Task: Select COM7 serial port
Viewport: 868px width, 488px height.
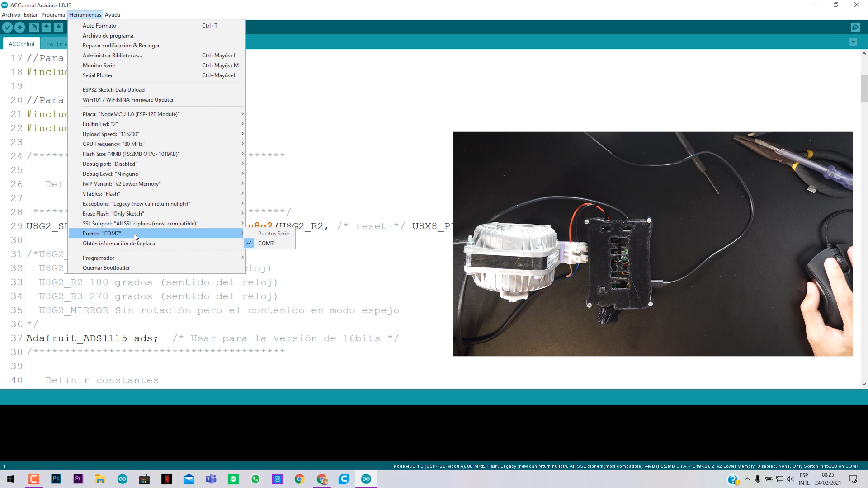Action: click(x=266, y=243)
